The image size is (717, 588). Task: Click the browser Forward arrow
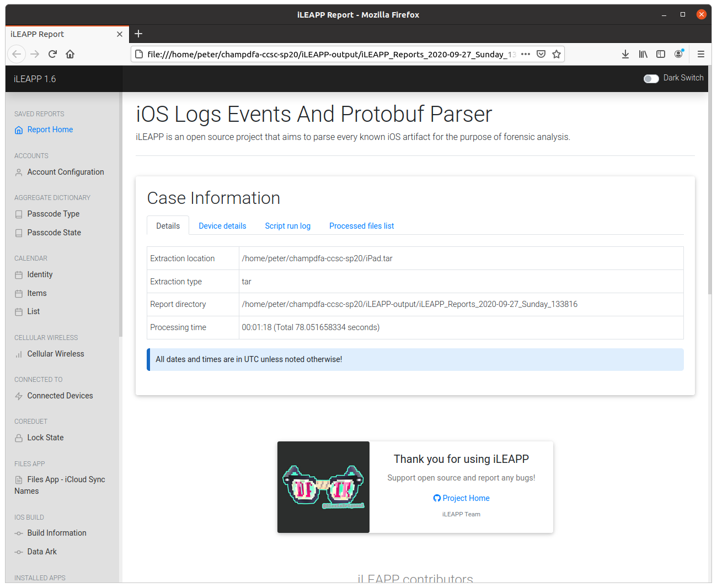point(35,54)
